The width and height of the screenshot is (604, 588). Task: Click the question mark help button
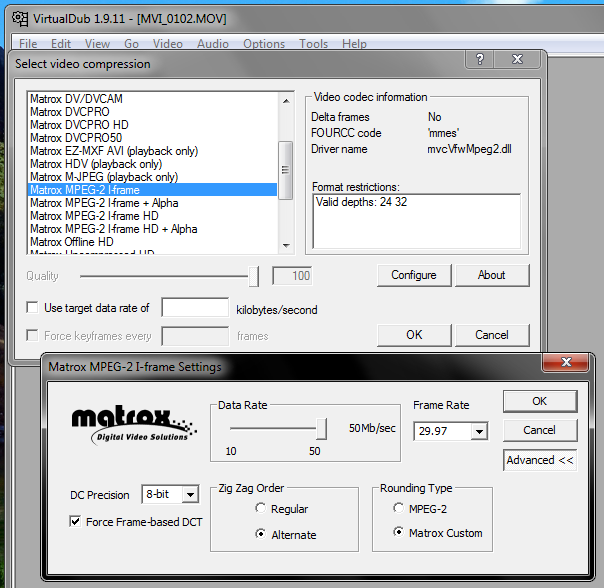click(x=480, y=59)
